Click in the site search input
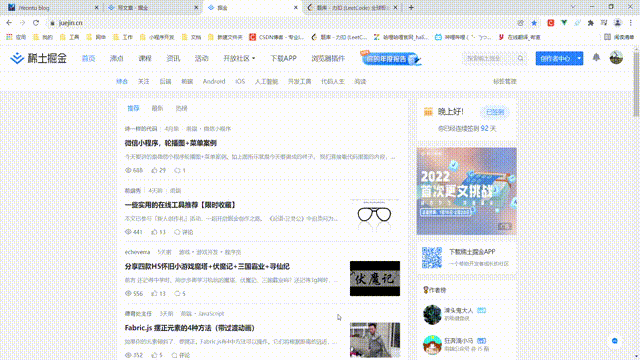The width and height of the screenshot is (640, 360). 489,58
